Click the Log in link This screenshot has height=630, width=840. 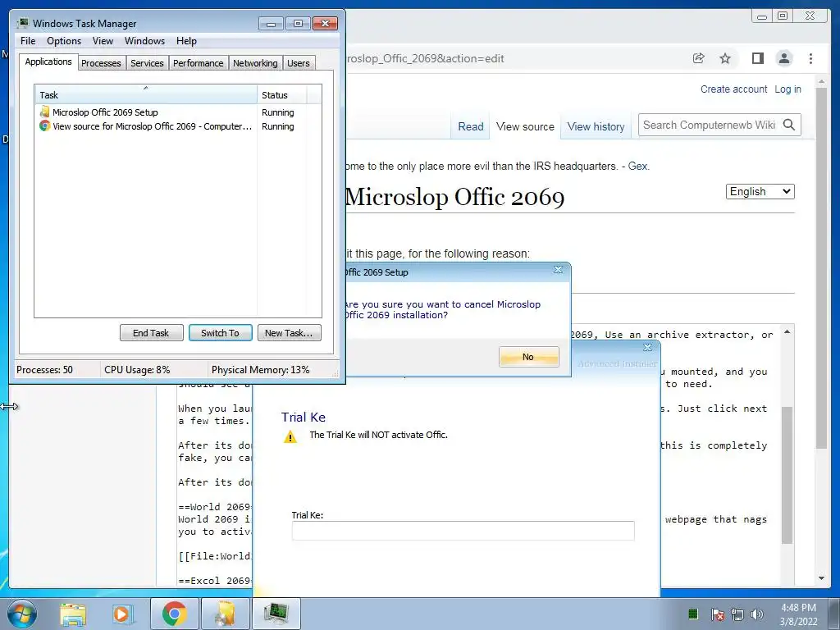[787, 89]
